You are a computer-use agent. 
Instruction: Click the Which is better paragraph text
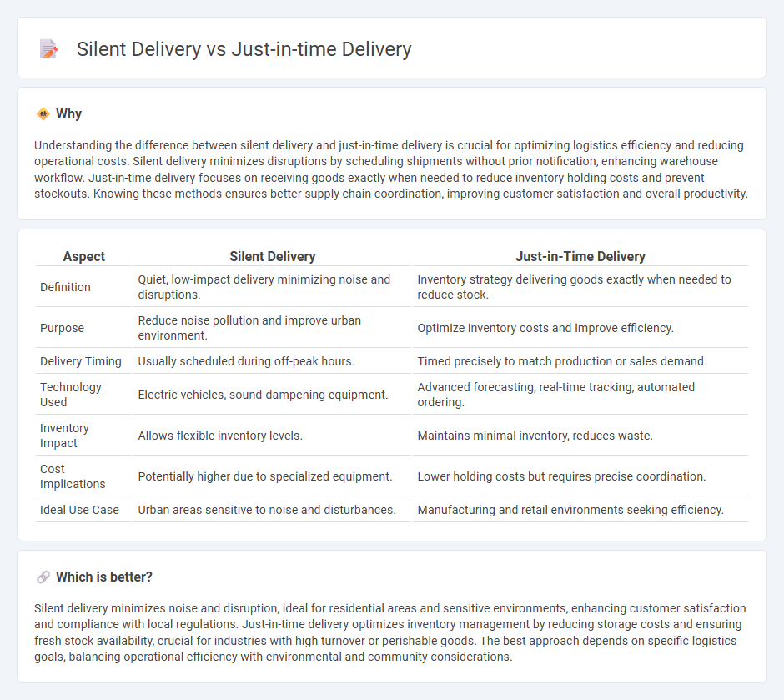pos(390,632)
